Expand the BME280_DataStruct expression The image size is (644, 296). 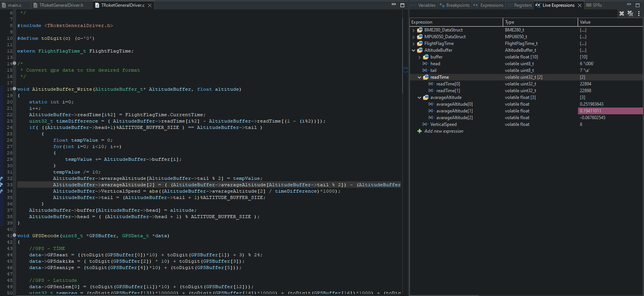pyautogui.click(x=413, y=30)
